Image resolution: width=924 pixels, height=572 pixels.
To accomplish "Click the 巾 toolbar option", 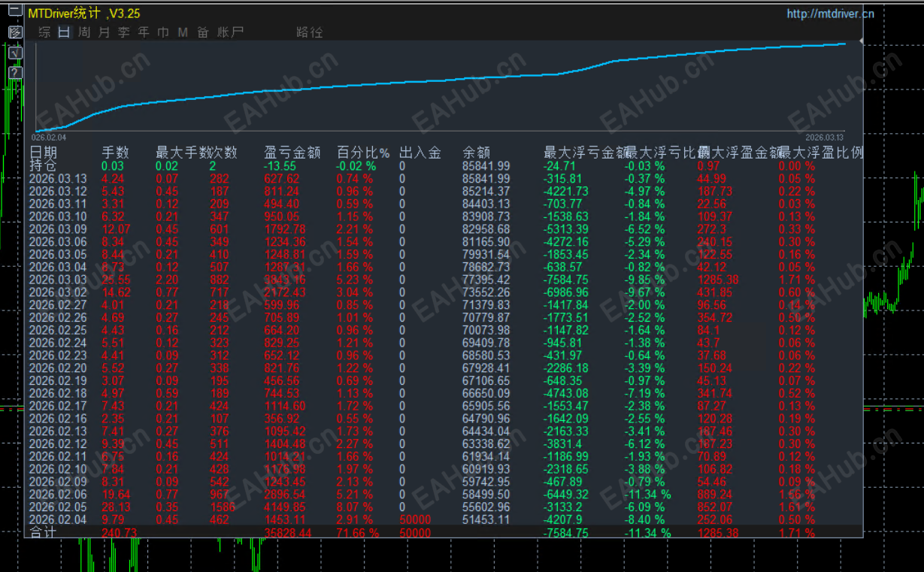I will 162,32.
